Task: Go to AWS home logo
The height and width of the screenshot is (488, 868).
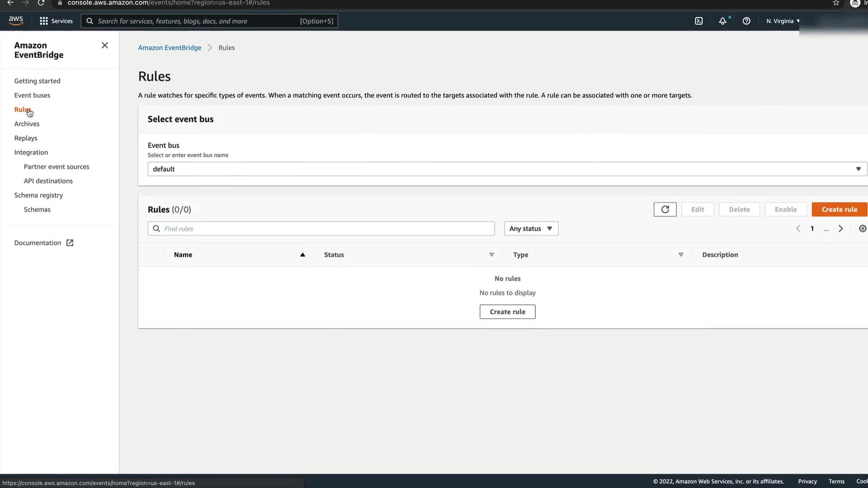Action: coord(16,20)
